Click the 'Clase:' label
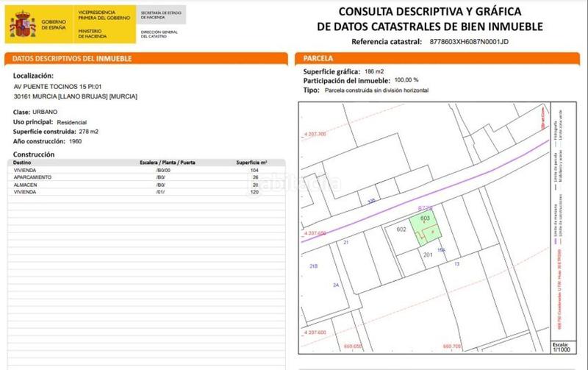Image resolution: width=588 pixels, height=370 pixels. pos(21,113)
